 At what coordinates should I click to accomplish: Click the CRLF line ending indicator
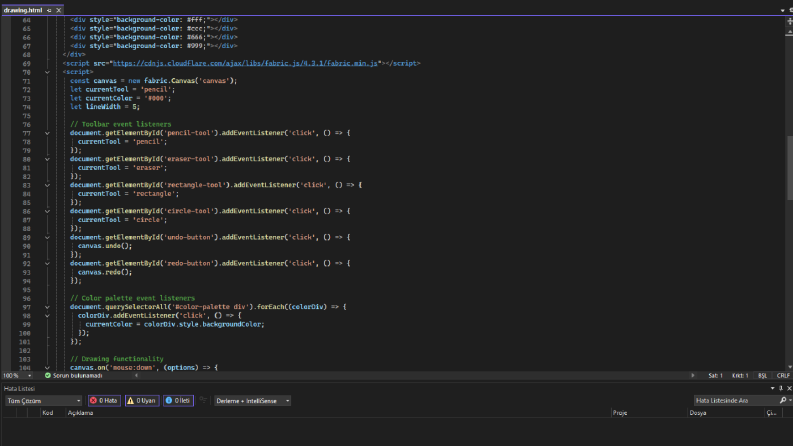point(783,376)
